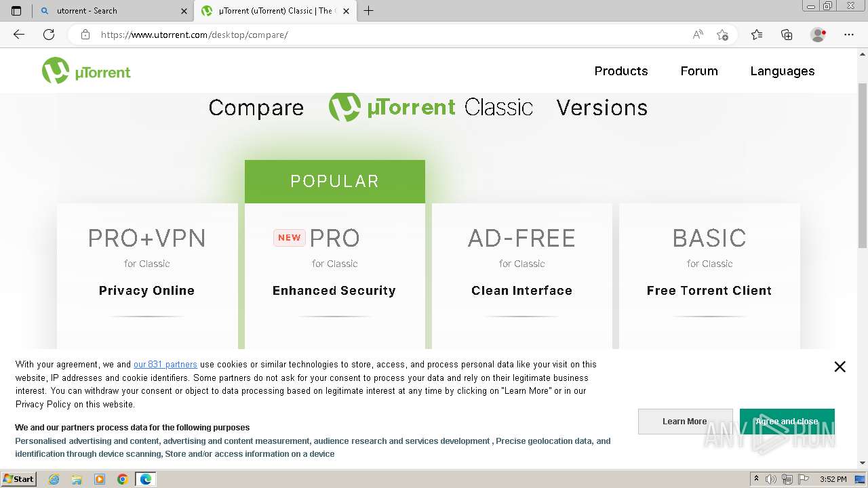Click the taskbar clock 3:52 PM
Viewport: 868px width, 488px height.
(833, 479)
